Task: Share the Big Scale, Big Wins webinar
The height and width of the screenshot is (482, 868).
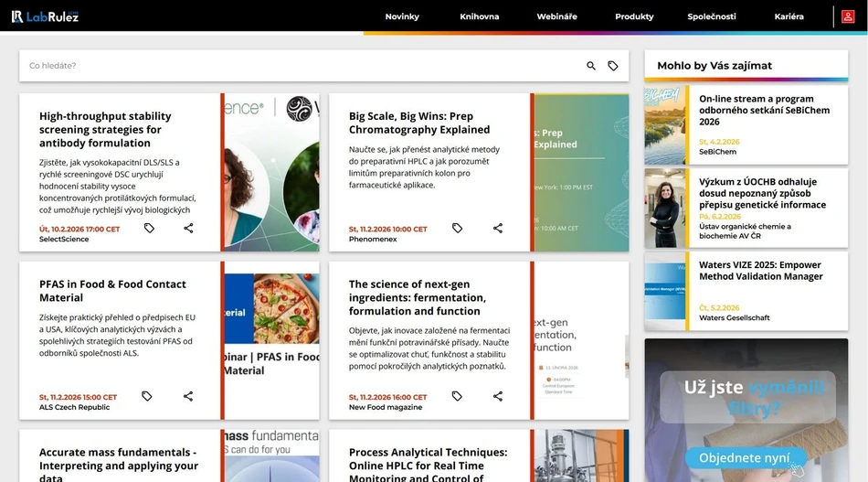Action: 498,228
